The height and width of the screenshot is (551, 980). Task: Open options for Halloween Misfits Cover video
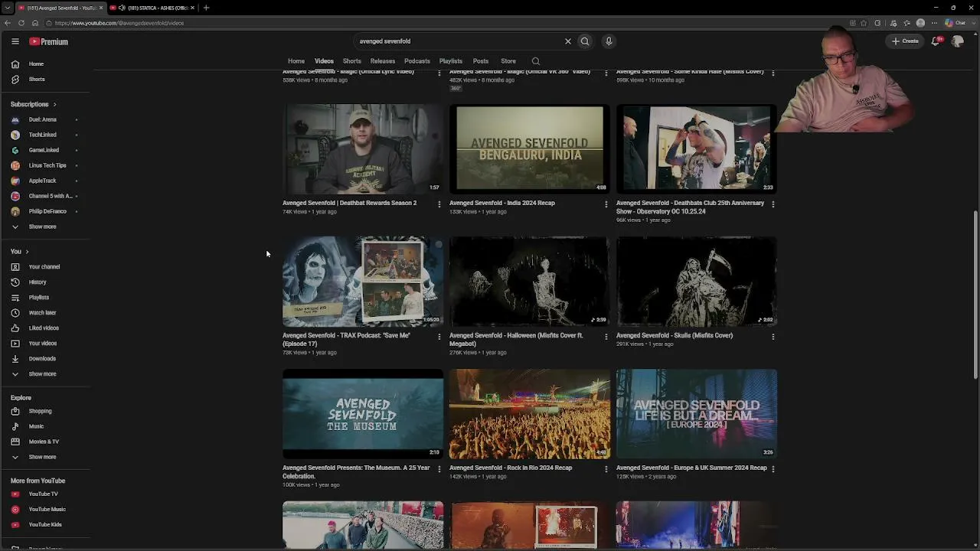606,337
